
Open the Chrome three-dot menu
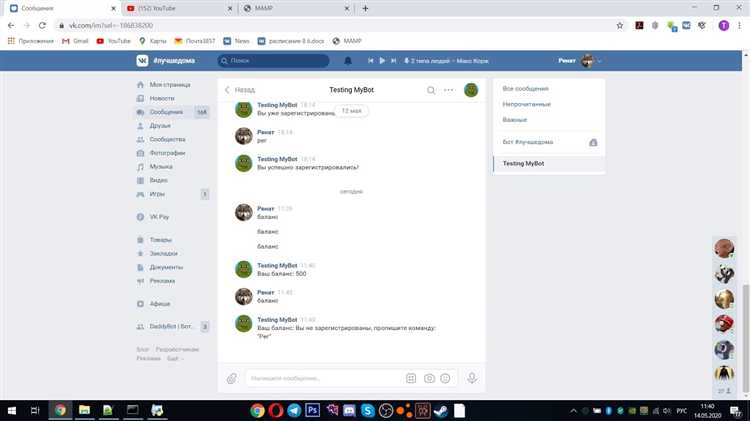coord(739,25)
